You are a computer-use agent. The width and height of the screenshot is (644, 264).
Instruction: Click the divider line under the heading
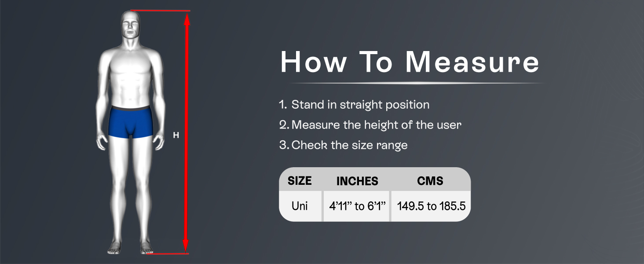point(417,83)
